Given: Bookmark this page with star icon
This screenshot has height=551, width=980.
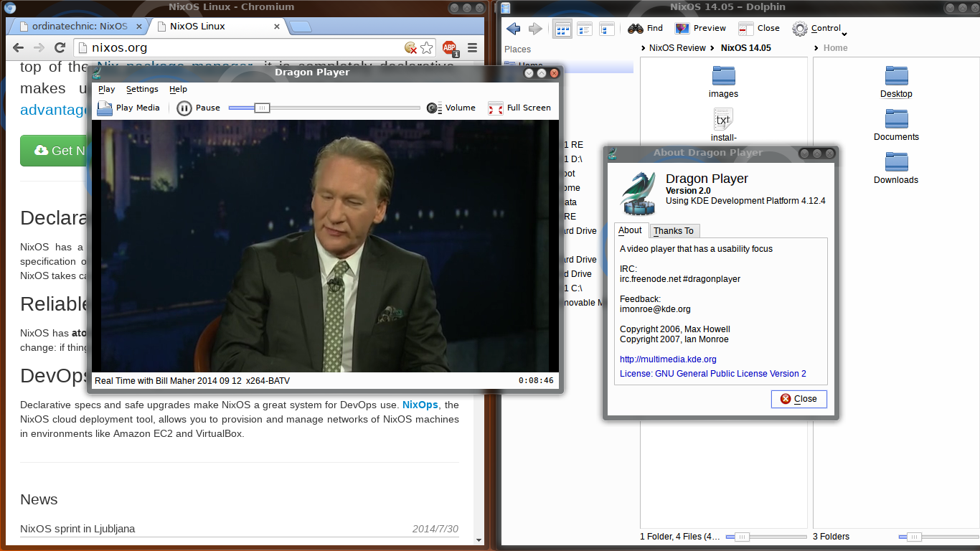Looking at the screenshot, I should click(x=427, y=48).
